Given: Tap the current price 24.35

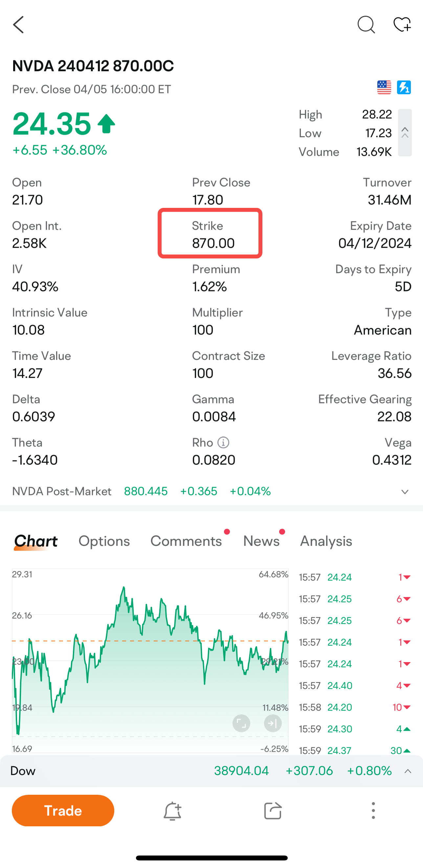Looking at the screenshot, I should (x=52, y=124).
